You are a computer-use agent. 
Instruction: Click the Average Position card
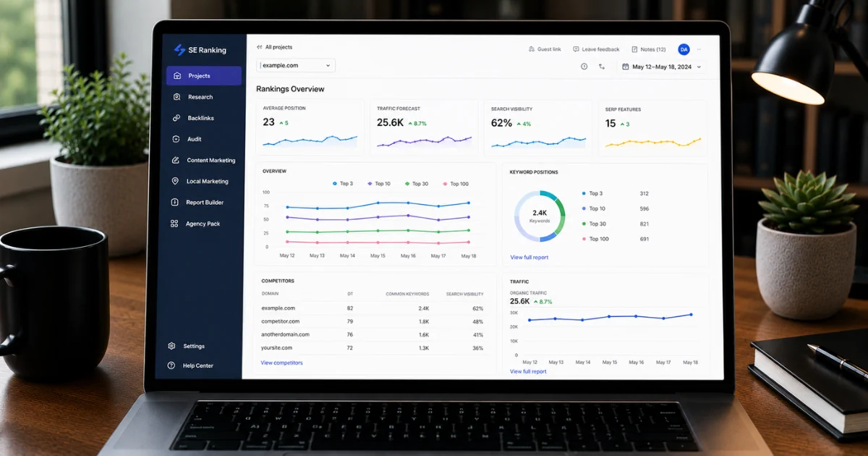(x=310, y=127)
